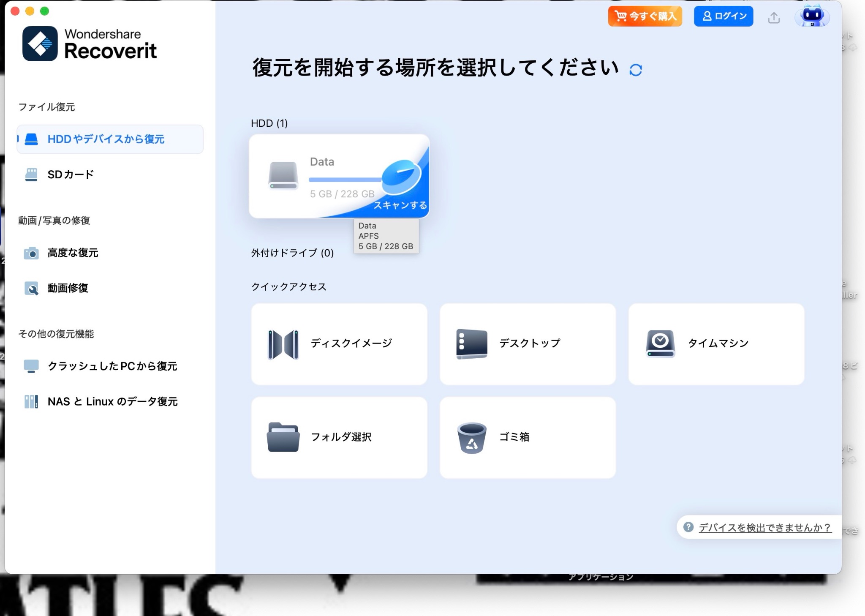Click the folder icon for フォルダ選択
The width and height of the screenshot is (865, 616).
click(283, 437)
